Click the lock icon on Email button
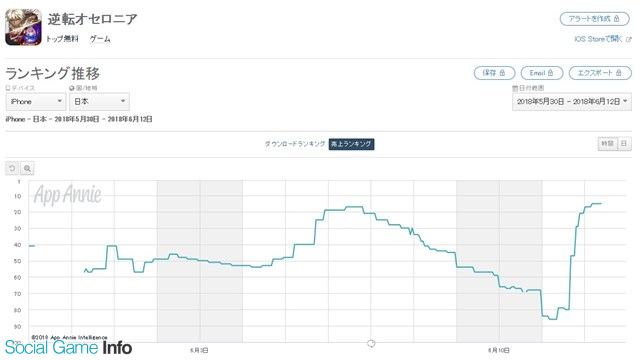This screenshot has height=360, width=640. coord(550,73)
